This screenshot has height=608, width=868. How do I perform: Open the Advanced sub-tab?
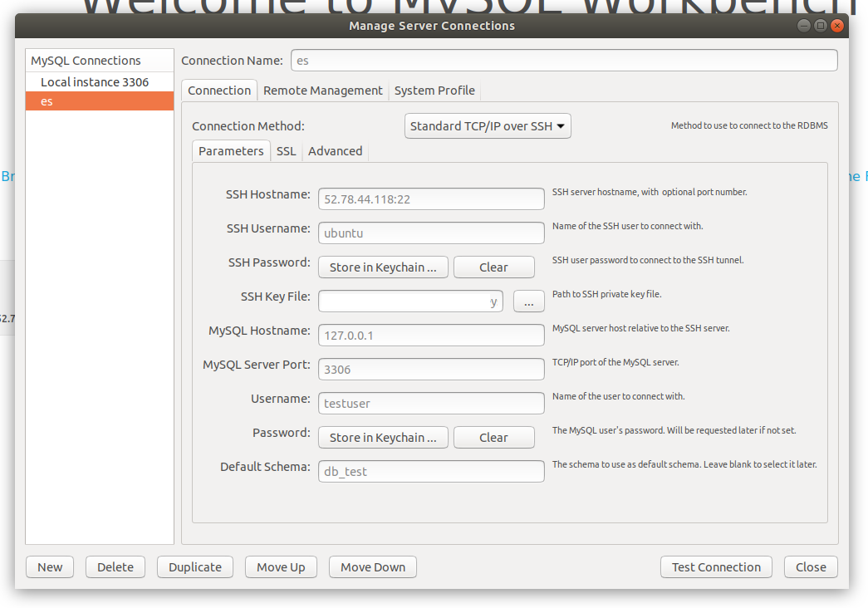click(335, 151)
